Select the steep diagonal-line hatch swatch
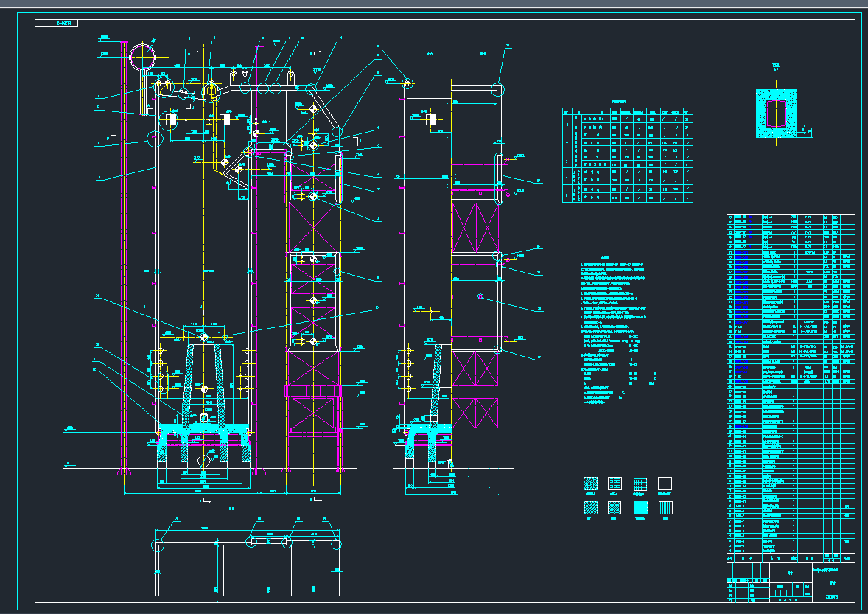 point(590,507)
